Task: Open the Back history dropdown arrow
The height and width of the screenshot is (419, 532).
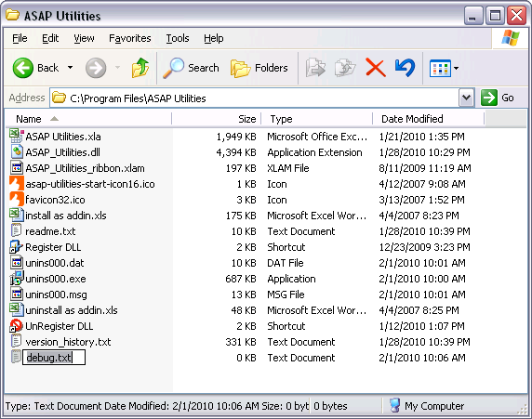Action: tap(70, 68)
